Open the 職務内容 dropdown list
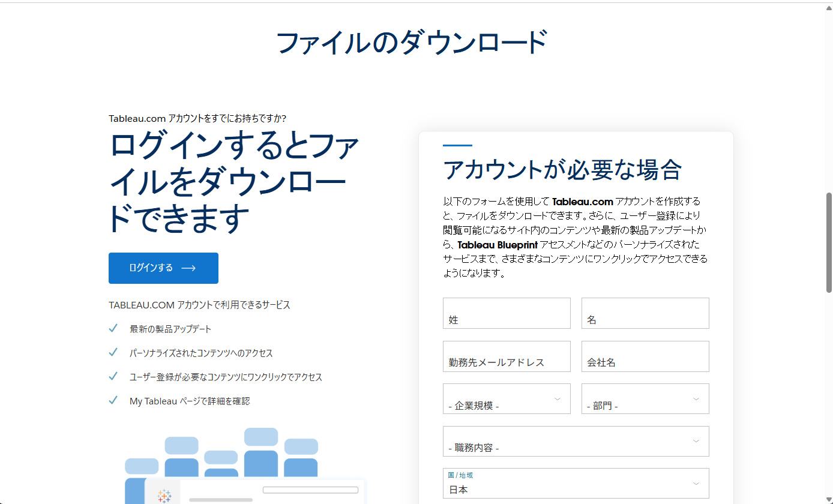Screen dimensions: 833x504 click(x=576, y=442)
